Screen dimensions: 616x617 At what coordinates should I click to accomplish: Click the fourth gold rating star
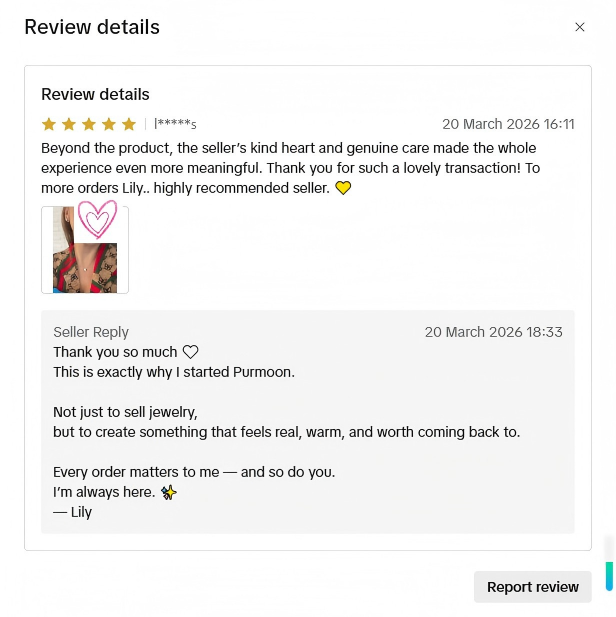pos(109,124)
